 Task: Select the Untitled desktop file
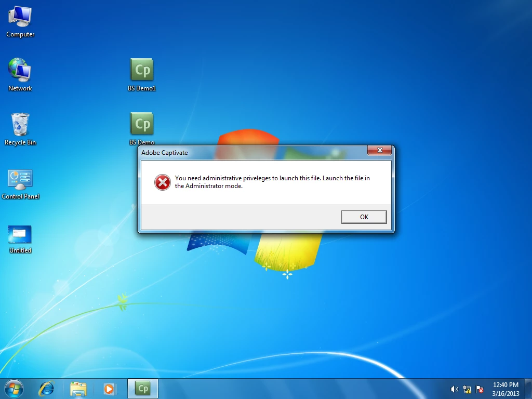coord(20,239)
